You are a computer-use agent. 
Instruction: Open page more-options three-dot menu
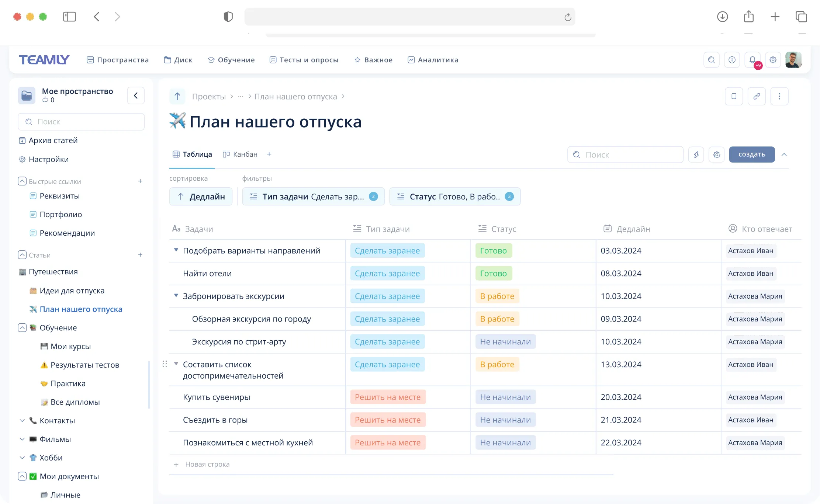coord(779,96)
